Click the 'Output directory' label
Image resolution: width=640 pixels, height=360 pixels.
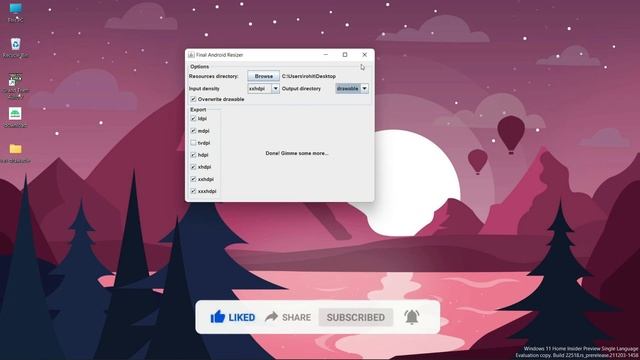[x=301, y=89]
